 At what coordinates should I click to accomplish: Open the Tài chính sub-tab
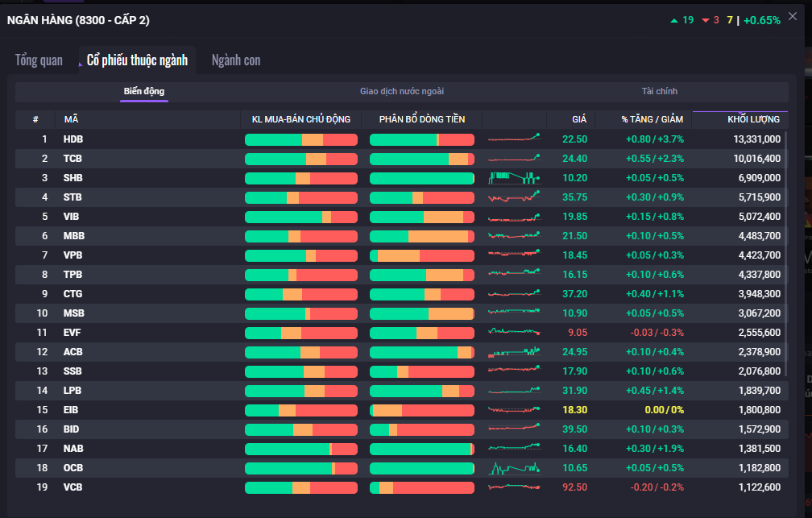coord(659,92)
